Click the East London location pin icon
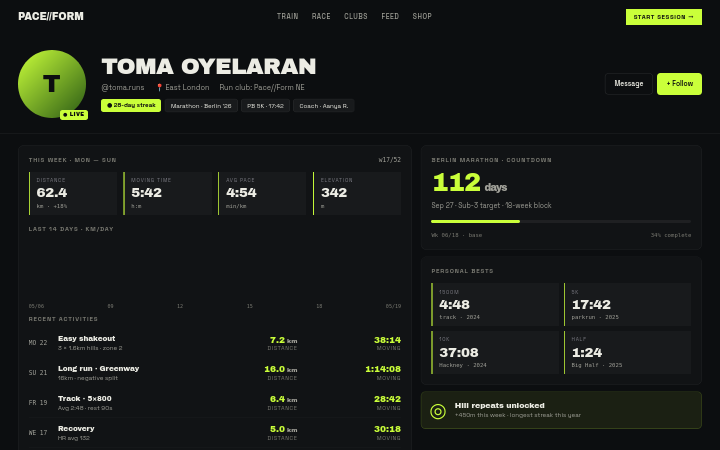Image resolution: width=720 pixels, height=450 pixels. [159, 87]
